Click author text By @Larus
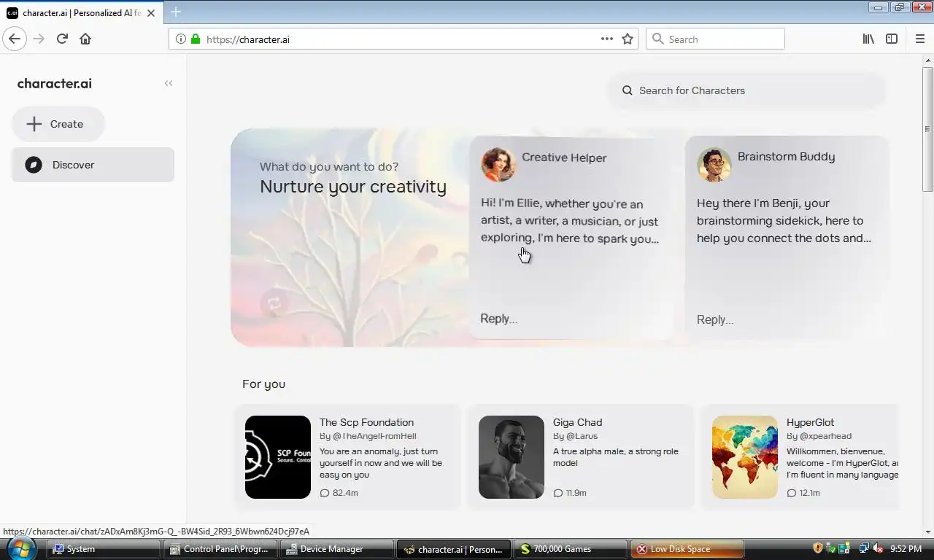The height and width of the screenshot is (560, 934). [x=575, y=436]
